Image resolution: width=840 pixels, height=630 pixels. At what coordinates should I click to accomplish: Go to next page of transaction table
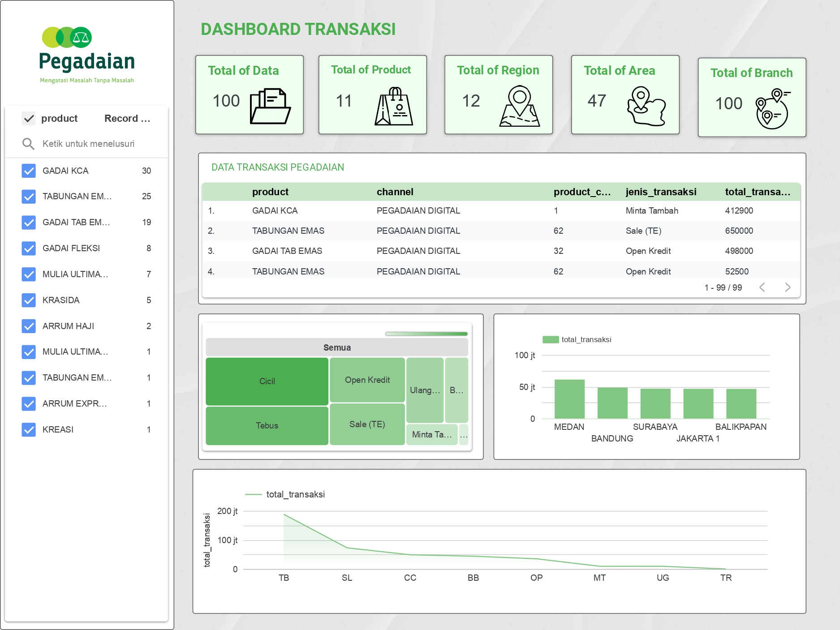point(788,287)
